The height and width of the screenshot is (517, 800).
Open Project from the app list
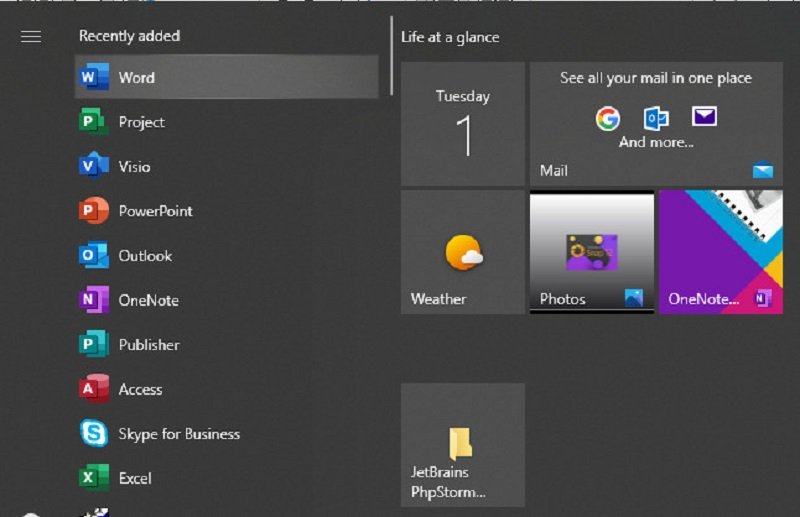(x=141, y=122)
